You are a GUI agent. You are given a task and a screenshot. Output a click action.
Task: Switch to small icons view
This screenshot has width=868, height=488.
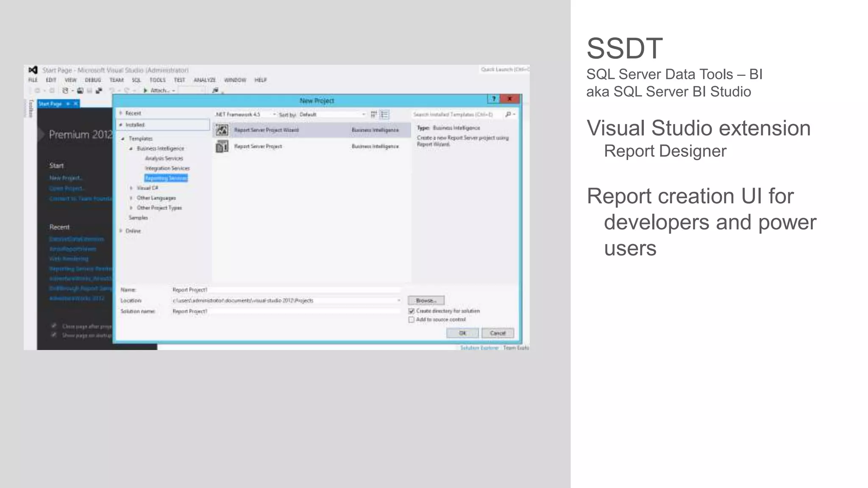point(374,114)
